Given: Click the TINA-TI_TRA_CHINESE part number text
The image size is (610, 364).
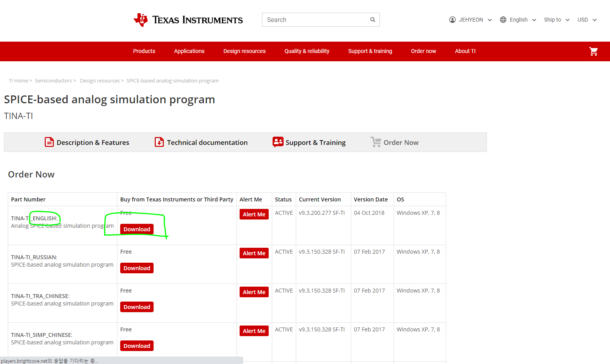Looking at the screenshot, I should point(40,296).
